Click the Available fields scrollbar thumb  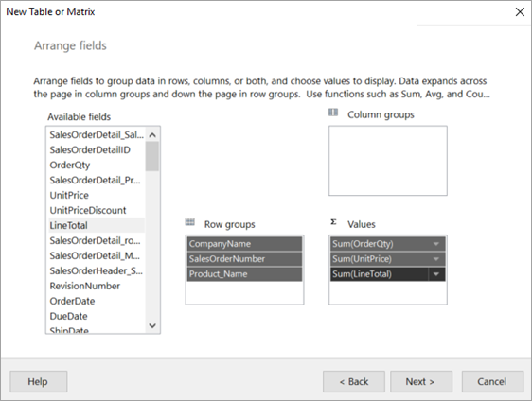pyautogui.click(x=152, y=156)
